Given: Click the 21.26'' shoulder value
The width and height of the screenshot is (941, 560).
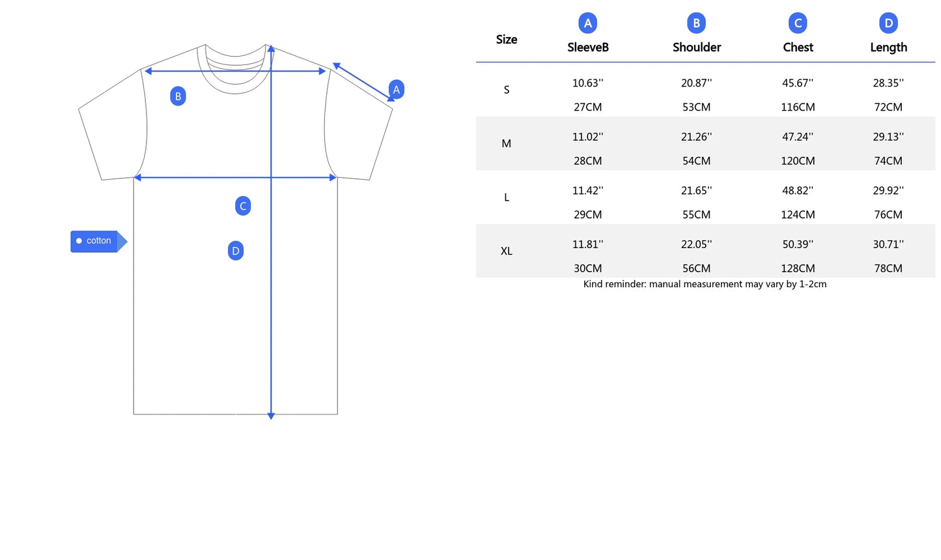Looking at the screenshot, I should tap(696, 137).
